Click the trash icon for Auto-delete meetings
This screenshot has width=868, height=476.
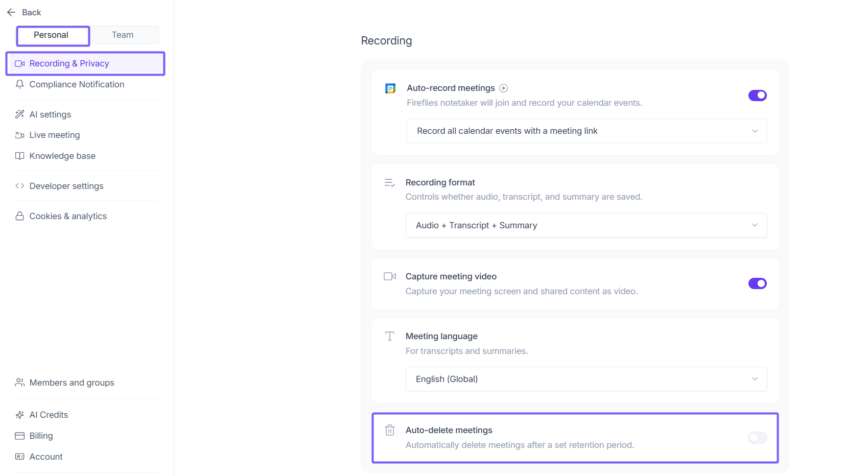coord(390,430)
